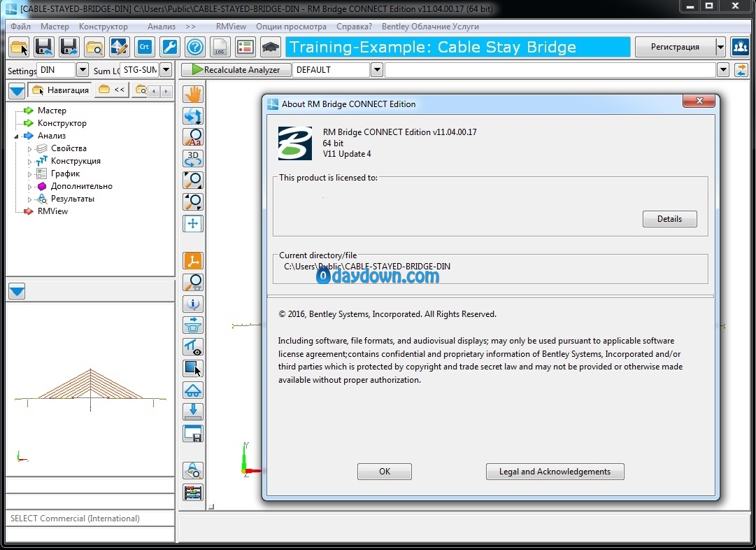The width and height of the screenshot is (756, 550).
Task: Switch to the Навигация tab
Action: coord(61,90)
